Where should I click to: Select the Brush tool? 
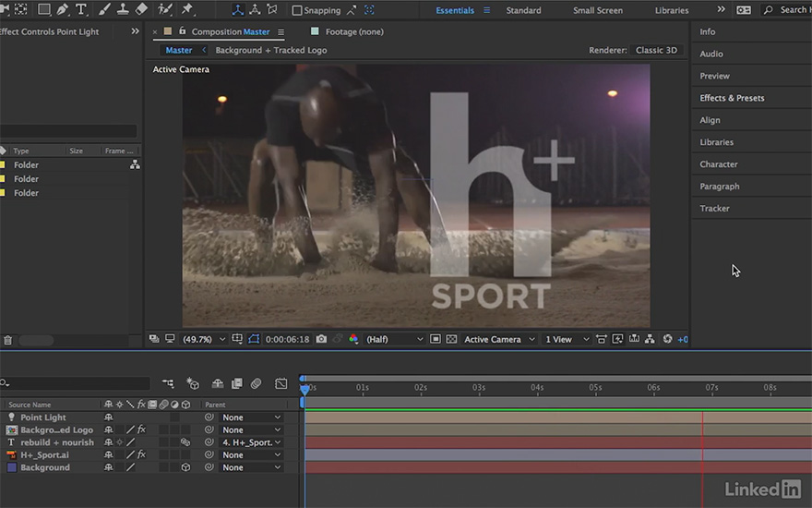tap(104, 9)
